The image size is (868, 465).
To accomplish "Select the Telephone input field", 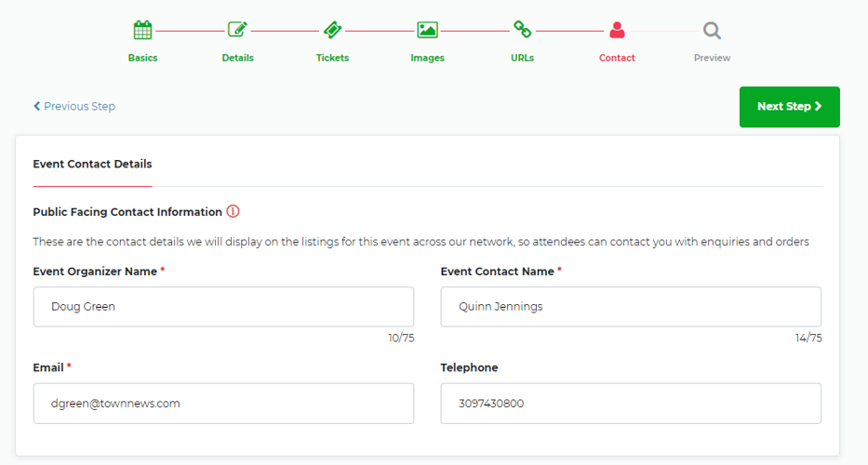I will pos(630,404).
